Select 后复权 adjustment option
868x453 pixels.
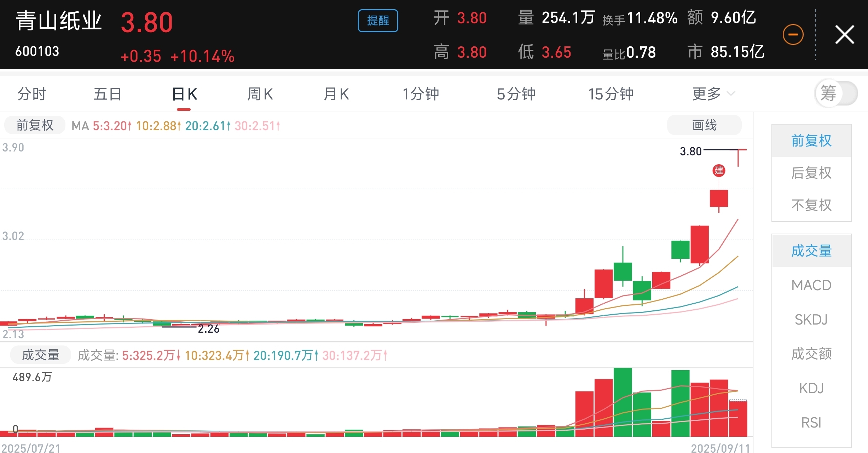pos(811,173)
